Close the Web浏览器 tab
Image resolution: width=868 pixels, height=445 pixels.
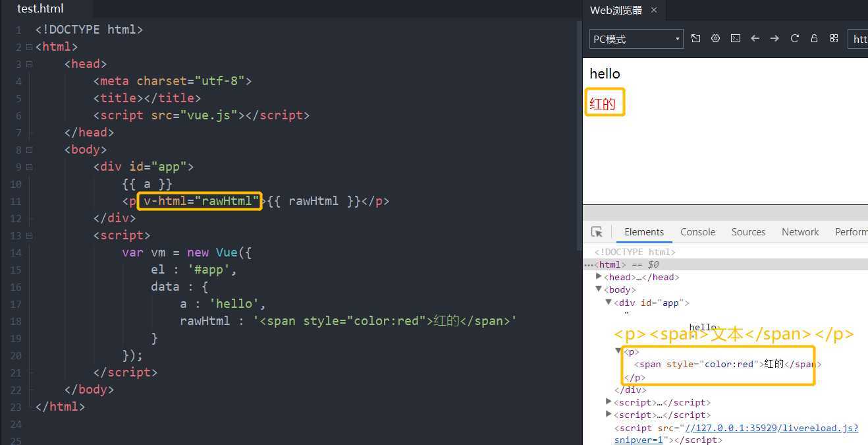click(x=654, y=10)
